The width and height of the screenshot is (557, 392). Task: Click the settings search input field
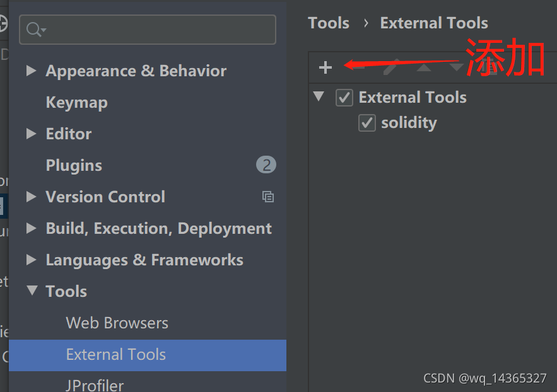point(158,30)
